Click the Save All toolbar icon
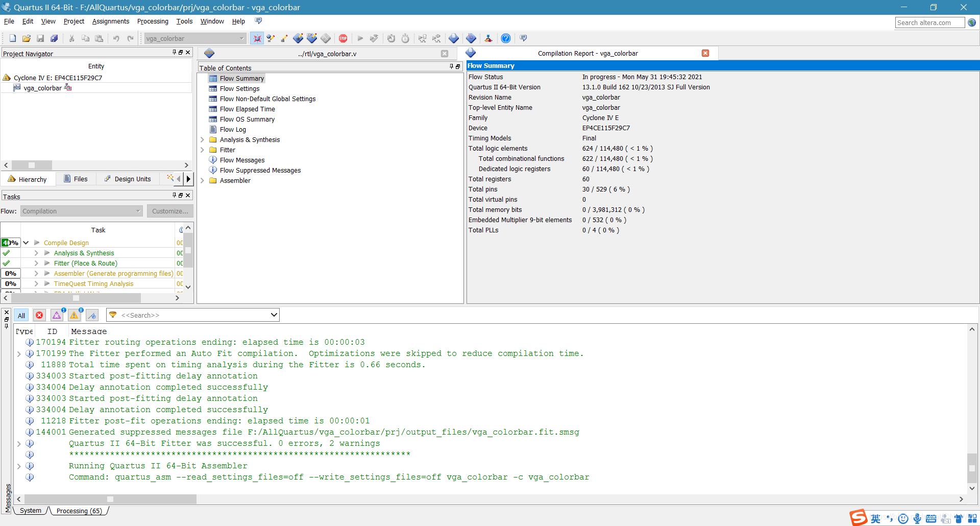 54,38
